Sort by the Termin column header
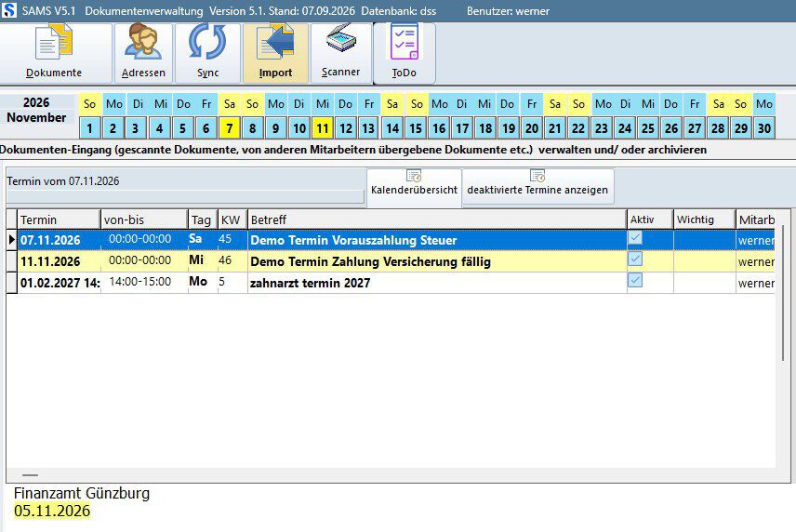The width and height of the screenshot is (796, 532). [59, 219]
